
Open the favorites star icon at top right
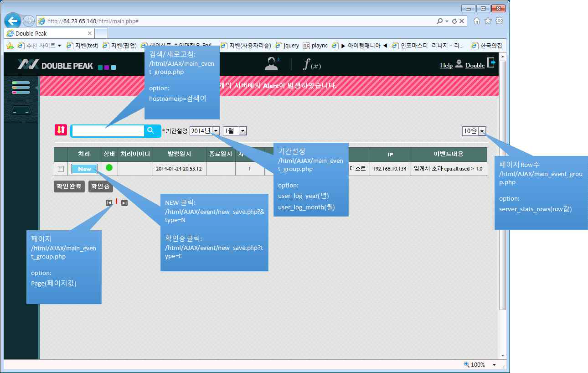488,21
